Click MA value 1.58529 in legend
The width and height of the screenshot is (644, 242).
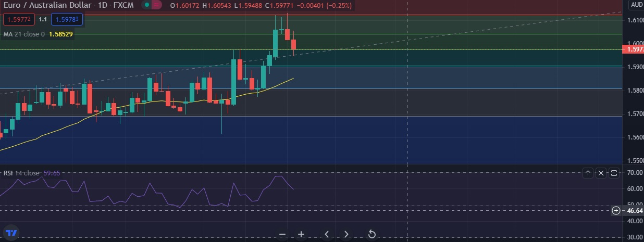[x=60, y=34]
